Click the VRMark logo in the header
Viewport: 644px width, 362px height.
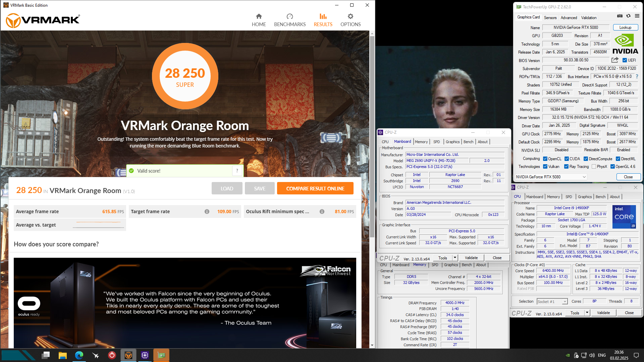[43, 20]
